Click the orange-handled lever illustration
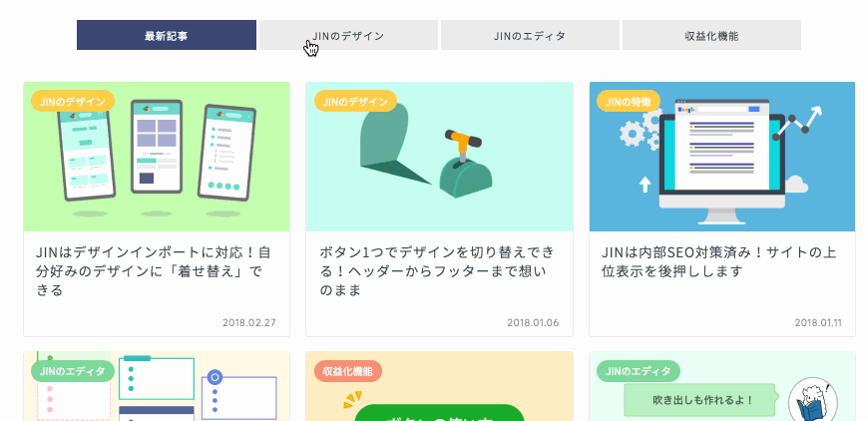 (x=466, y=165)
